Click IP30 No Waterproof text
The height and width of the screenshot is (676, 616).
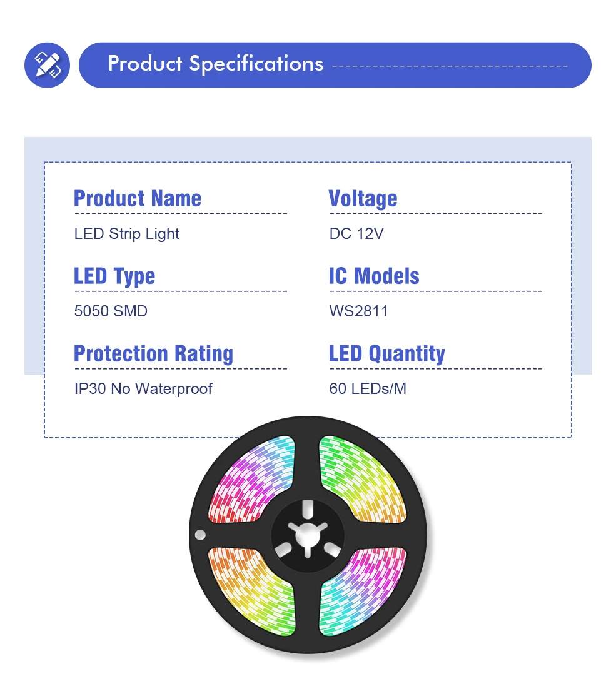pyautogui.click(x=143, y=388)
